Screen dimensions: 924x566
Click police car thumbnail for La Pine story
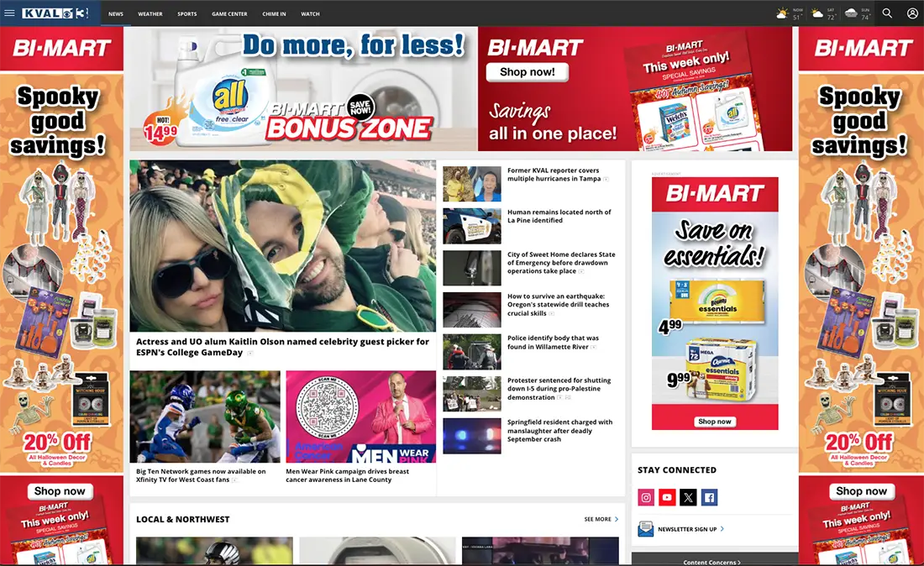[x=472, y=226]
